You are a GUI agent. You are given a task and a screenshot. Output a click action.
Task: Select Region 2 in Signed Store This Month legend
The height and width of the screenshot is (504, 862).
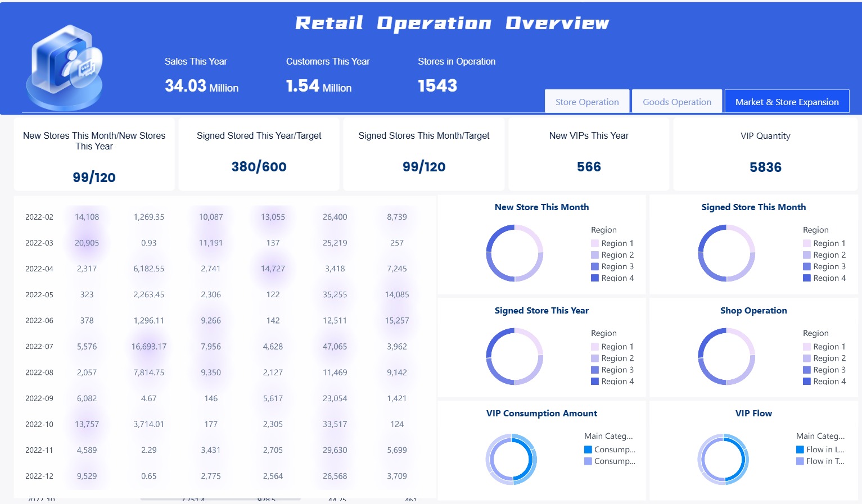[x=831, y=255]
